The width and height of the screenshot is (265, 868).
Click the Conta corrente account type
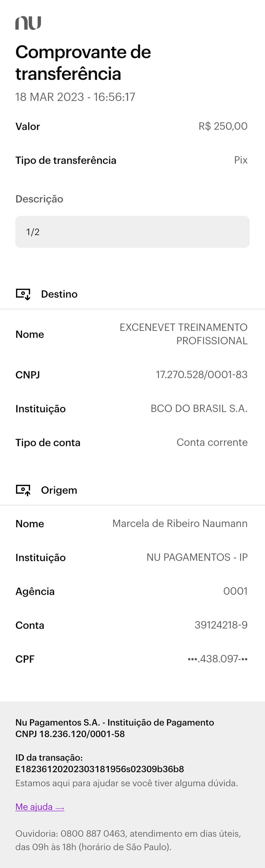[x=212, y=442]
